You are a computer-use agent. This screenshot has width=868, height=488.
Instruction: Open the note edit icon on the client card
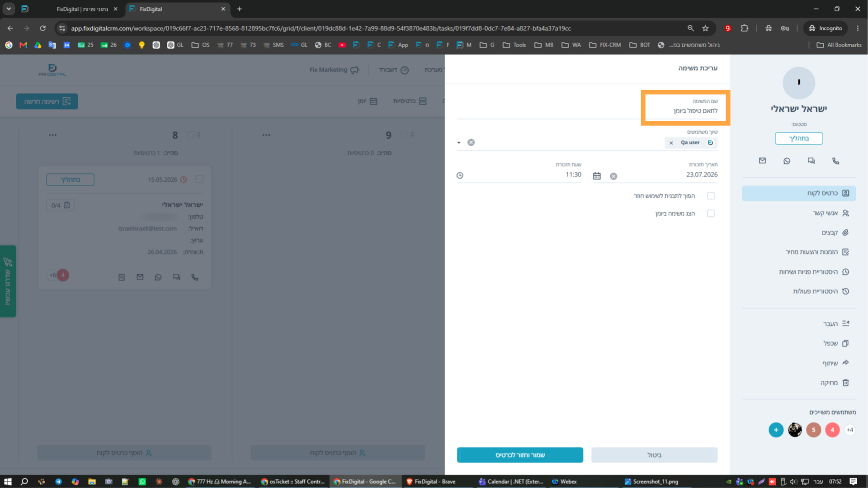point(122,277)
